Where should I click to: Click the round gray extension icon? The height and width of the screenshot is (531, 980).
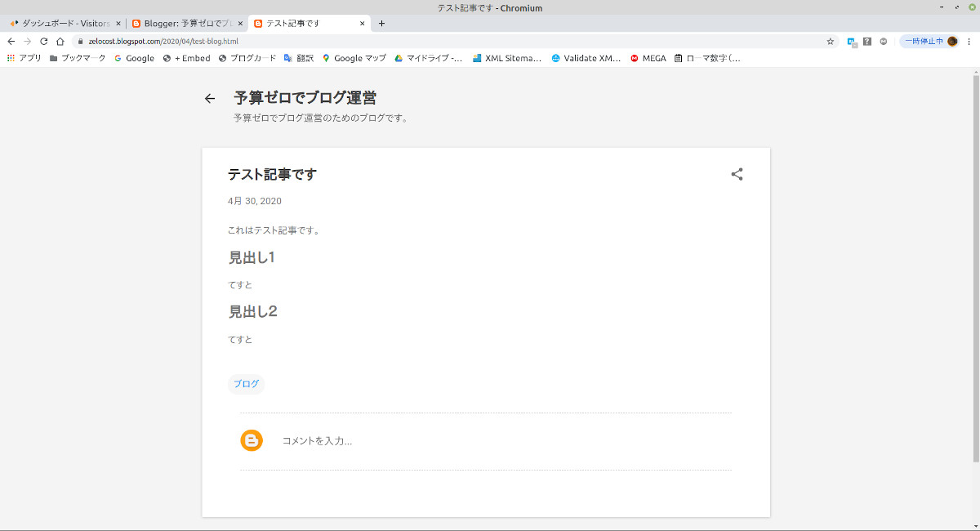[884, 41]
